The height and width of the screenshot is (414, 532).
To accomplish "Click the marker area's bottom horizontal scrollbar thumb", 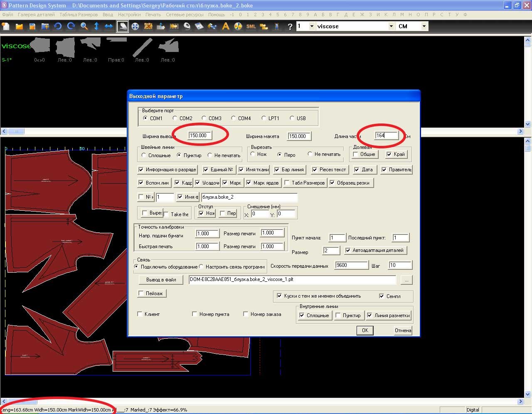I will coord(22,402).
